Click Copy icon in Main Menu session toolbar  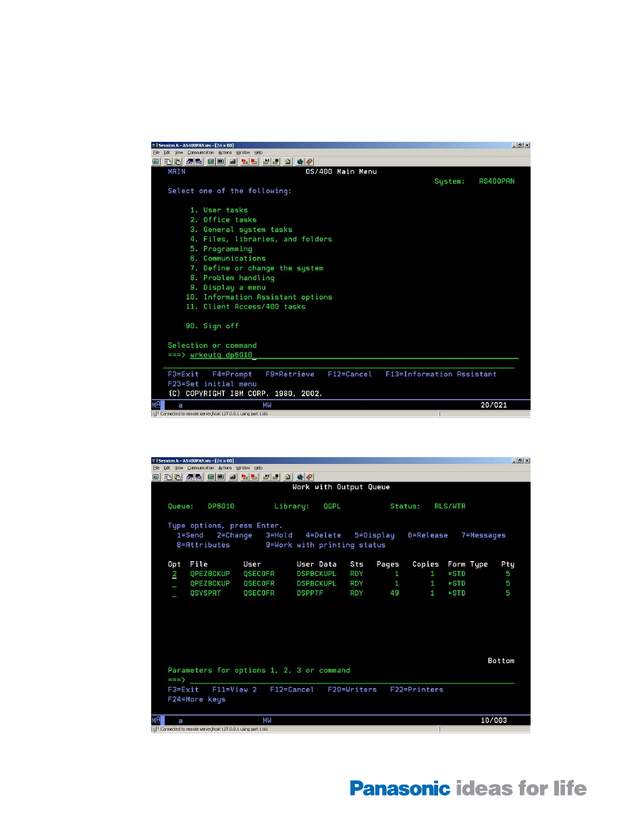168,161
